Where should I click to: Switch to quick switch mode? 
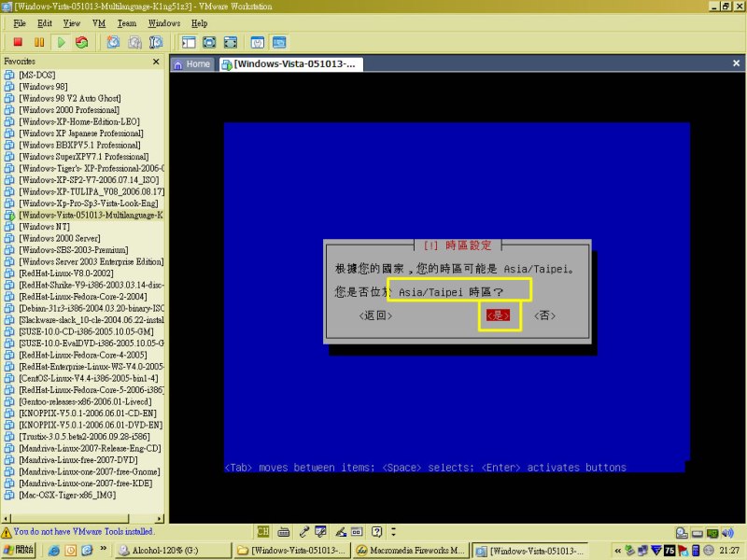point(209,42)
